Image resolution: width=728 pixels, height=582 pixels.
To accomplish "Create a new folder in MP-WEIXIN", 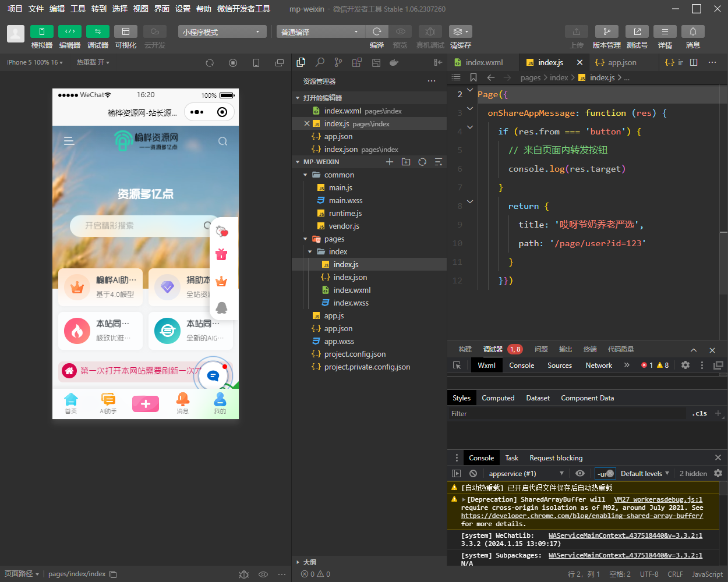I will 406,162.
